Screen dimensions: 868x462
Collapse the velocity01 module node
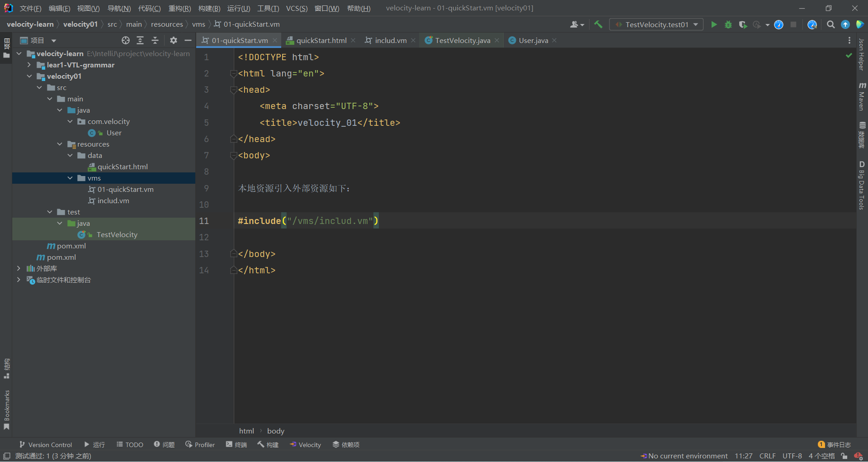click(x=29, y=76)
